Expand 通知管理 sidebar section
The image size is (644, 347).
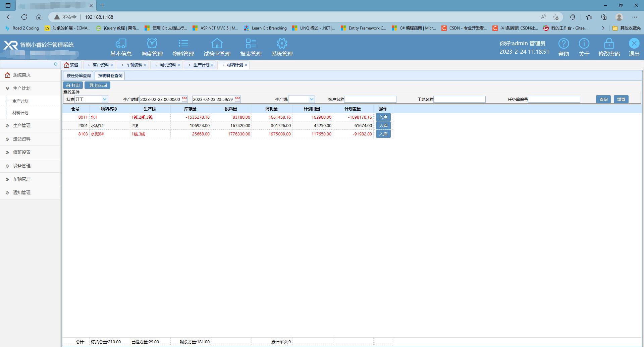[x=30, y=192]
